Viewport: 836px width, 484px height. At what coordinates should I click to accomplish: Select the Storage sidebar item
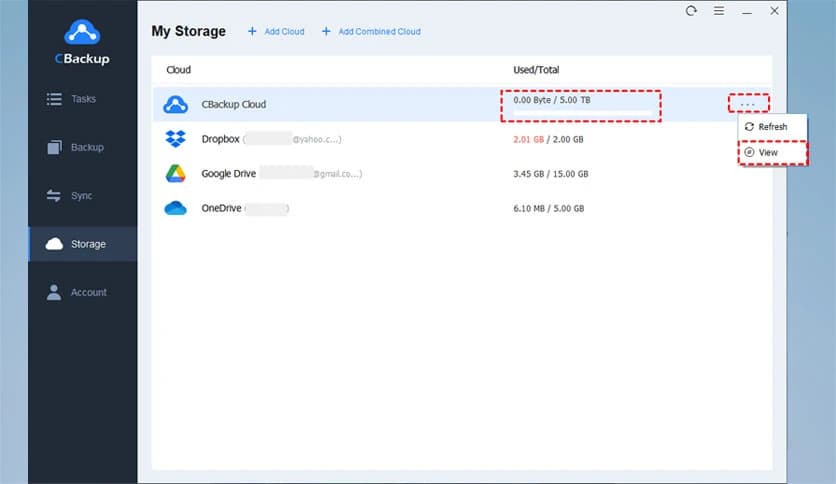[83, 244]
